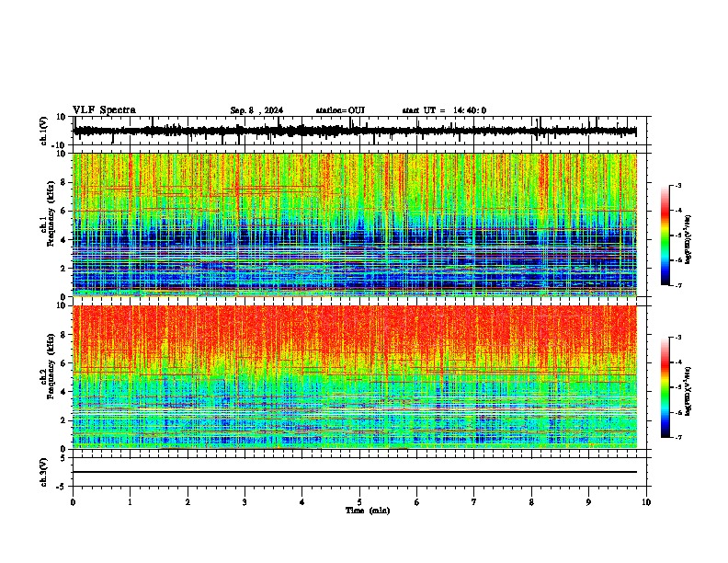This screenshot has width=728, height=563.
Task: Click the ch.1 waveform voltage trace panel
Action: (x=359, y=131)
